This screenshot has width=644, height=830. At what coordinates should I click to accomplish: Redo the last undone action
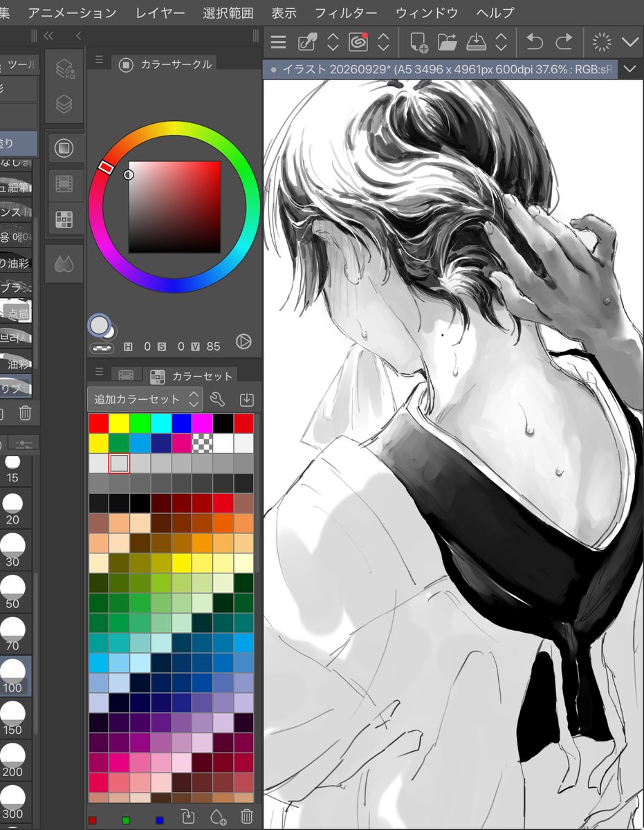click(x=564, y=42)
